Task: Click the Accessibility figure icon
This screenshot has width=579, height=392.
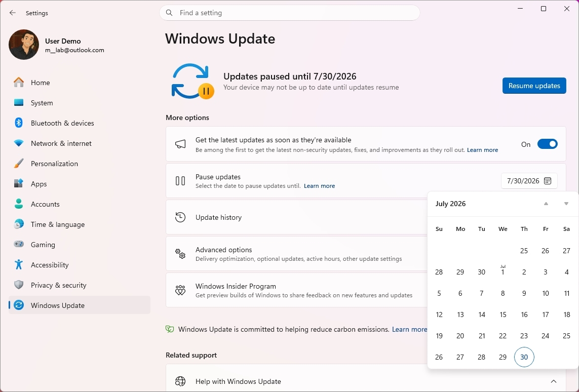Action: tap(19, 265)
